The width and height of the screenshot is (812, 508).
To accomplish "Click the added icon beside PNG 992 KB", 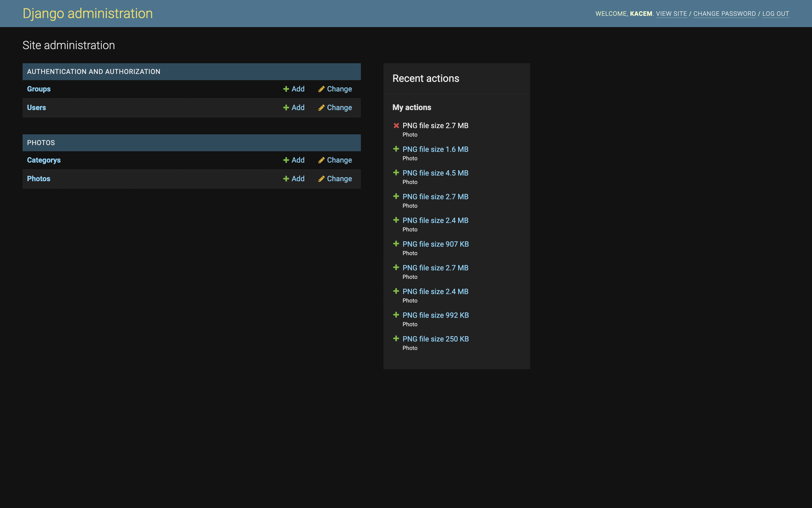I will pos(396,315).
